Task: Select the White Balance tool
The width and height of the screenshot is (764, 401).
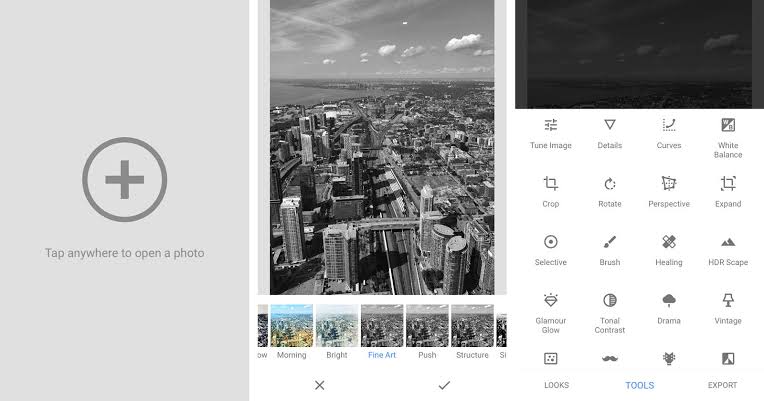Action: [x=728, y=135]
